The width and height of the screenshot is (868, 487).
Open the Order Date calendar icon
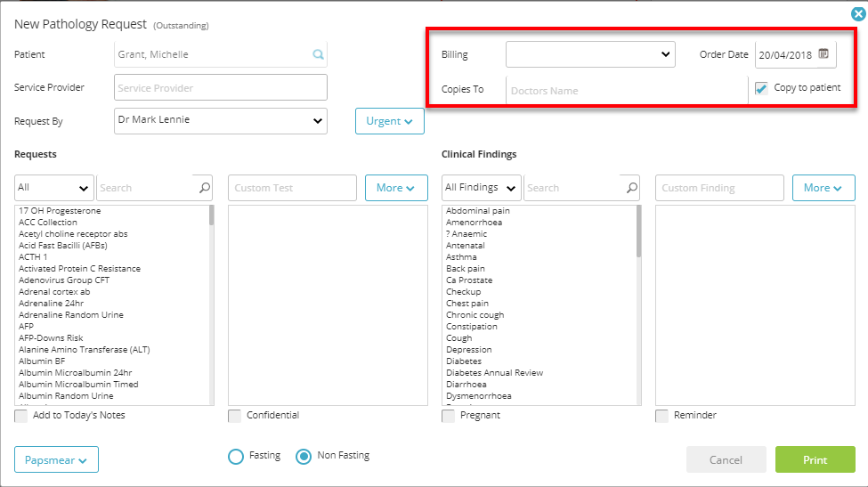click(x=823, y=53)
